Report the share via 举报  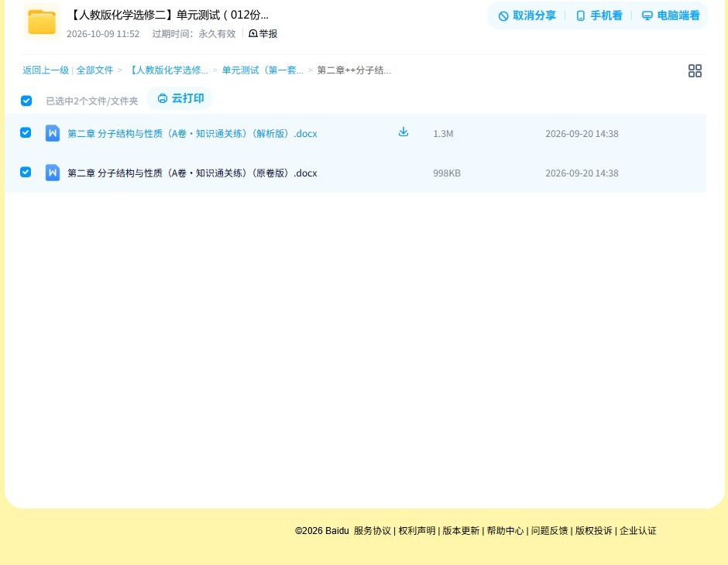(263, 33)
